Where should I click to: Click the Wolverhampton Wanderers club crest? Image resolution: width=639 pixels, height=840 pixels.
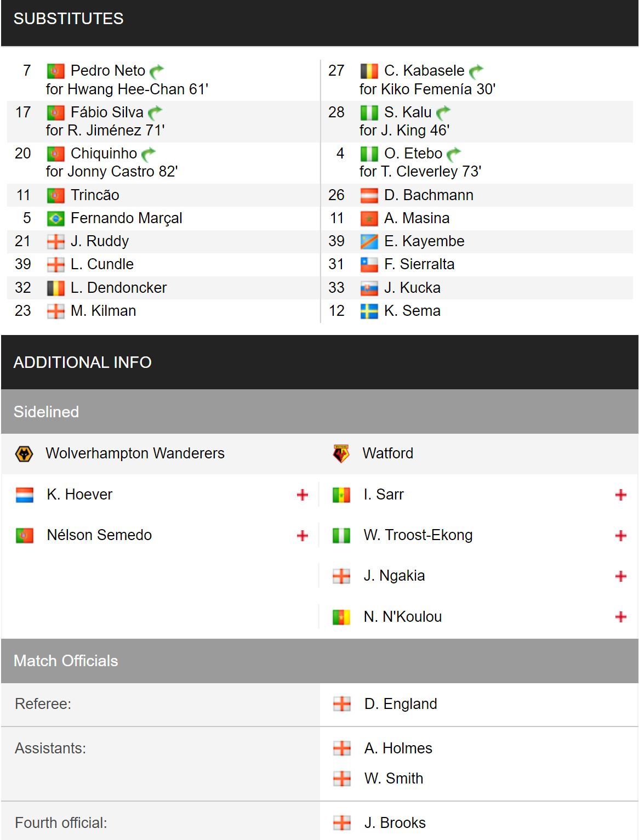click(x=24, y=454)
